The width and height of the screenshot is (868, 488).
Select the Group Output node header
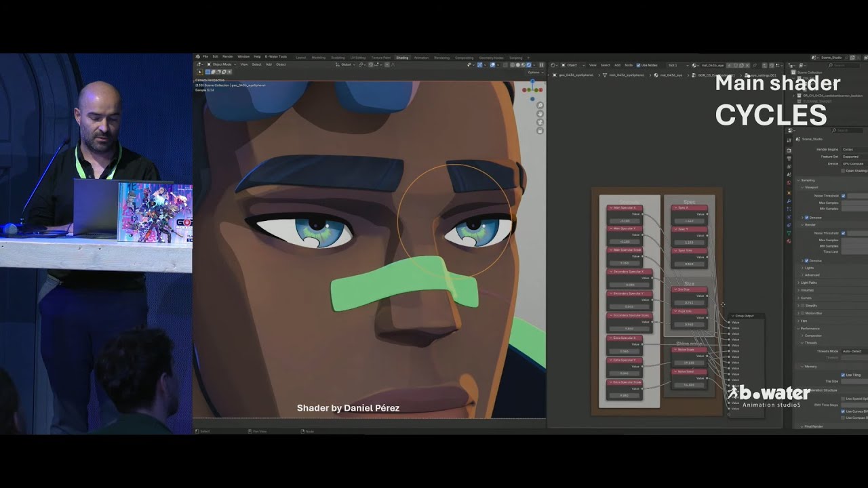point(747,316)
